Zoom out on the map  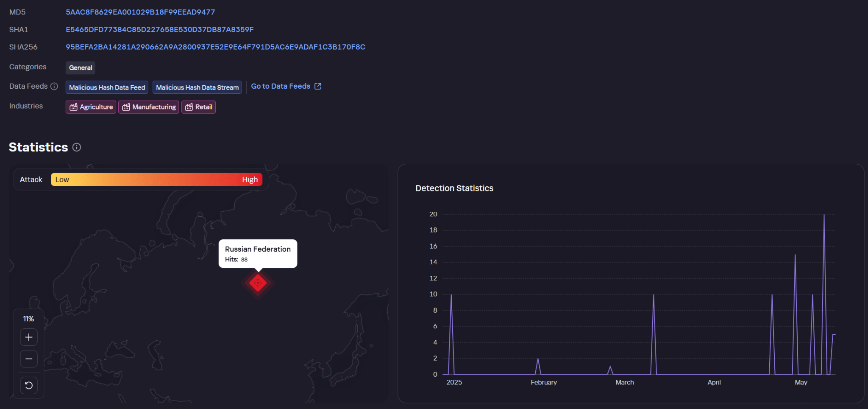pyautogui.click(x=29, y=359)
